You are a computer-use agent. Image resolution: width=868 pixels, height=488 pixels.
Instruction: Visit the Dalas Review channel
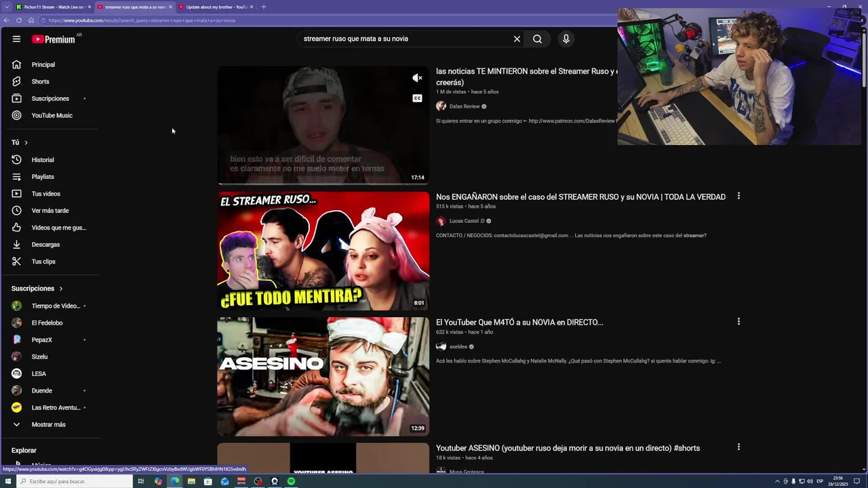point(465,106)
